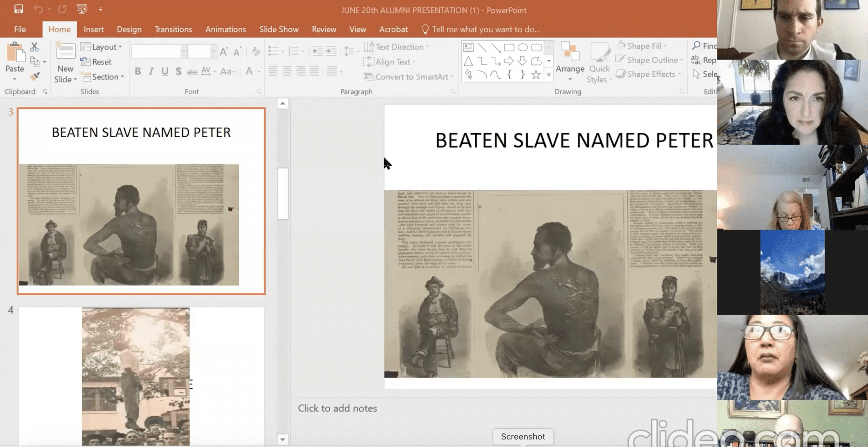
Task: Open the Acrobat tab
Action: click(393, 29)
